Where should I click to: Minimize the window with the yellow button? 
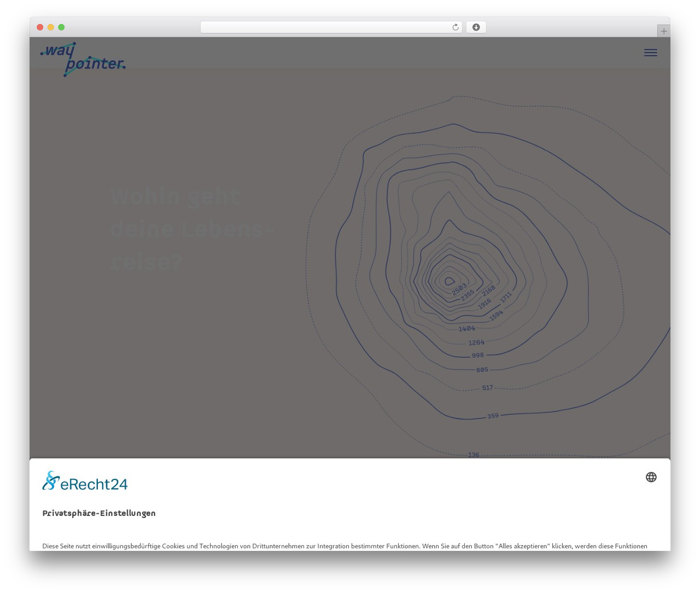pyautogui.click(x=51, y=27)
